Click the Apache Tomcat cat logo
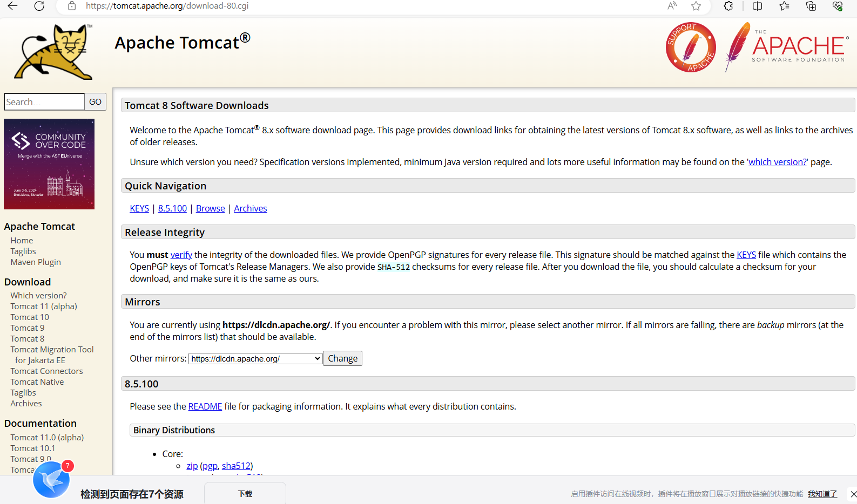The image size is (857, 504). click(53, 52)
